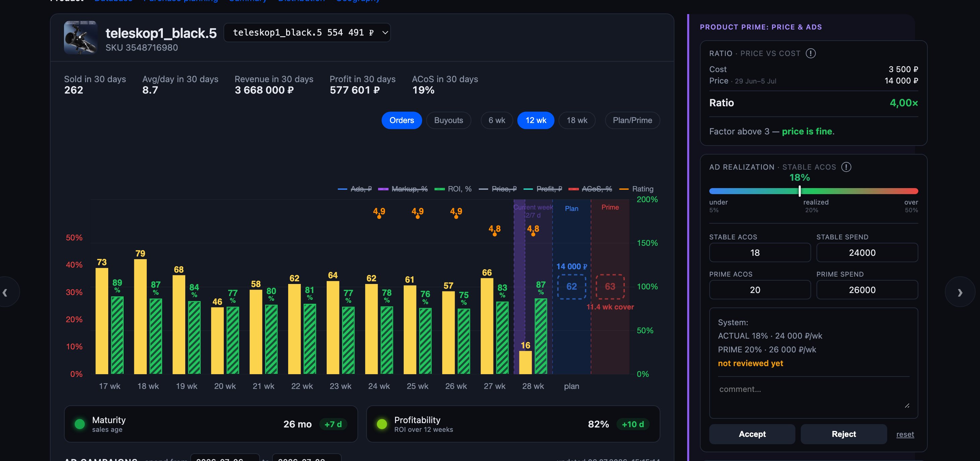The width and height of the screenshot is (980, 461).
Task: Click the Ratio value 4,00×
Action: (904, 103)
